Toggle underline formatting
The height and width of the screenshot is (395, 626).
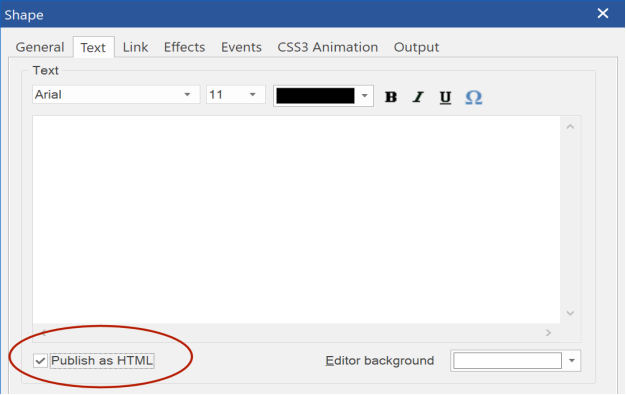446,97
